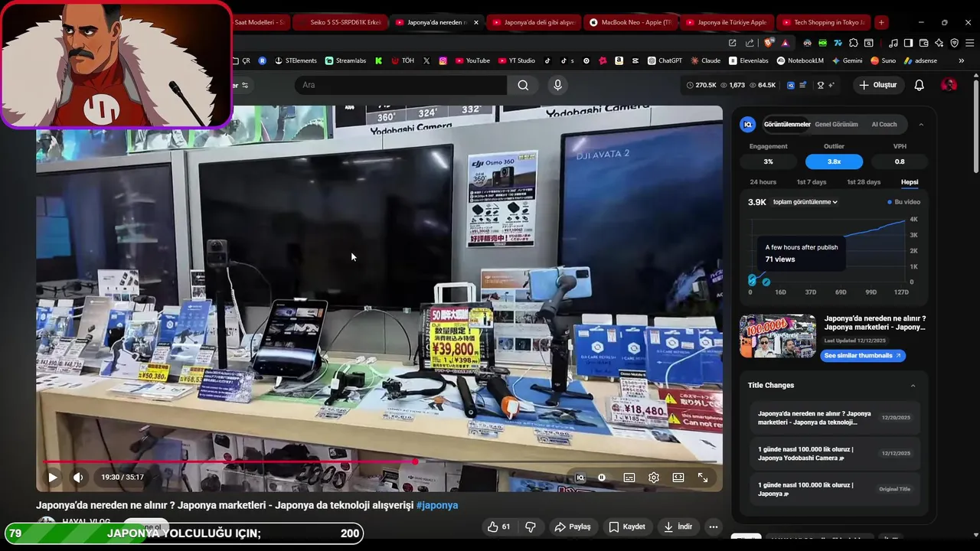Click the #japonya hashtag link
Viewport: 980px width, 551px height.
437,505
